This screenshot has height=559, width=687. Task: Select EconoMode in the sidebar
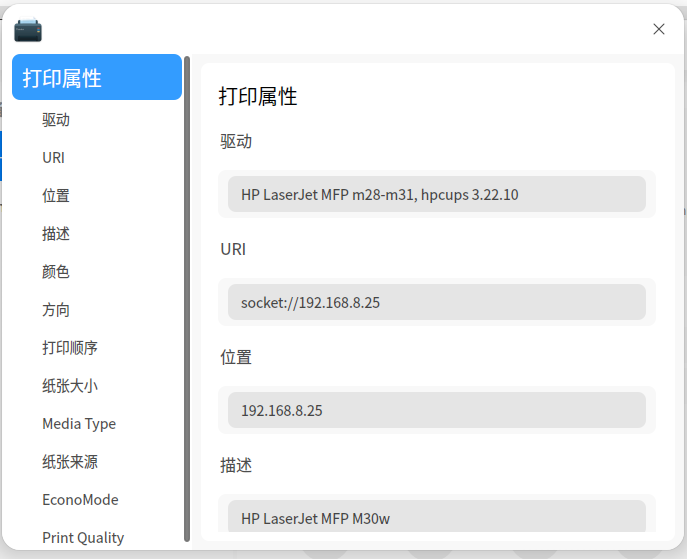(80, 500)
